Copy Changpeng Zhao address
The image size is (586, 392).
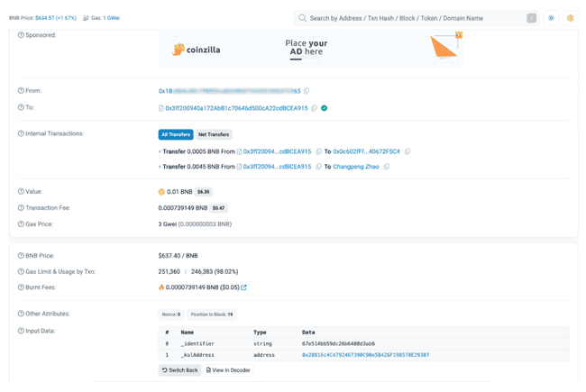(387, 167)
